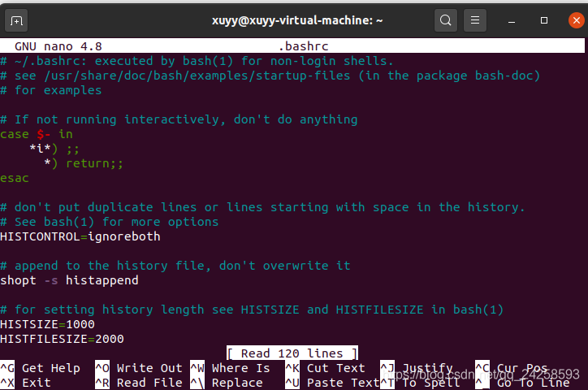Click the Go To Line shortcut
588x390 pixels.
click(x=523, y=383)
